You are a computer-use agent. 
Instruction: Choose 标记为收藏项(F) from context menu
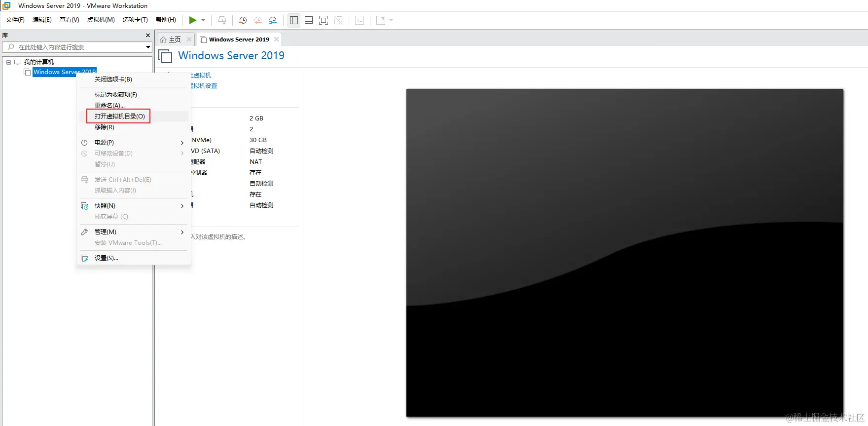[x=134, y=95]
